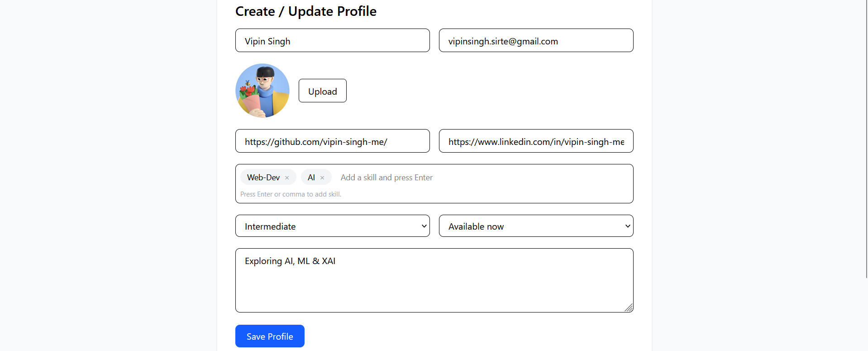The width and height of the screenshot is (868, 351).
Task: Expand the Available now dropdown
Action: click(x=536, y=226)
